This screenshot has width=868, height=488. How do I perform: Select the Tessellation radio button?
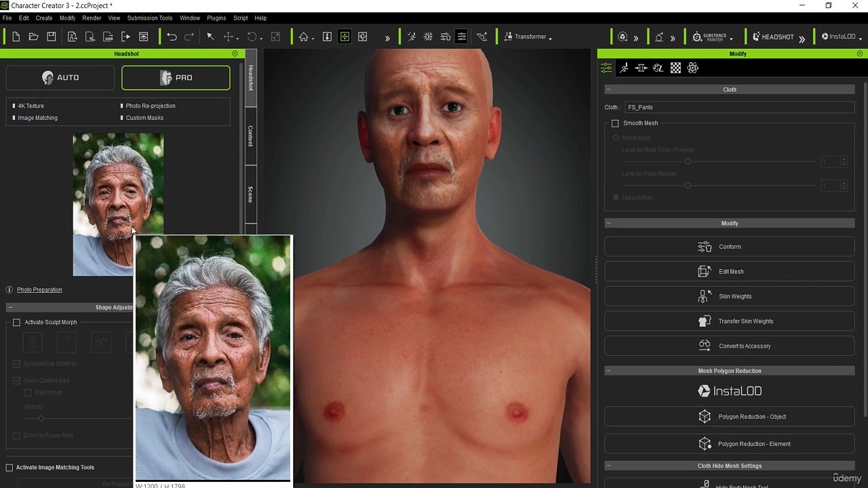[616, 197]
